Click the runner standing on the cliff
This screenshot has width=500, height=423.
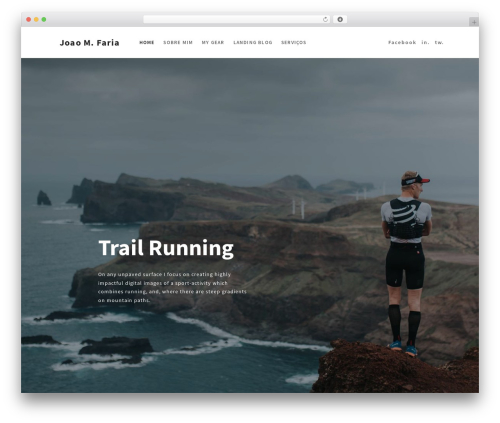[x=406, y=263]
